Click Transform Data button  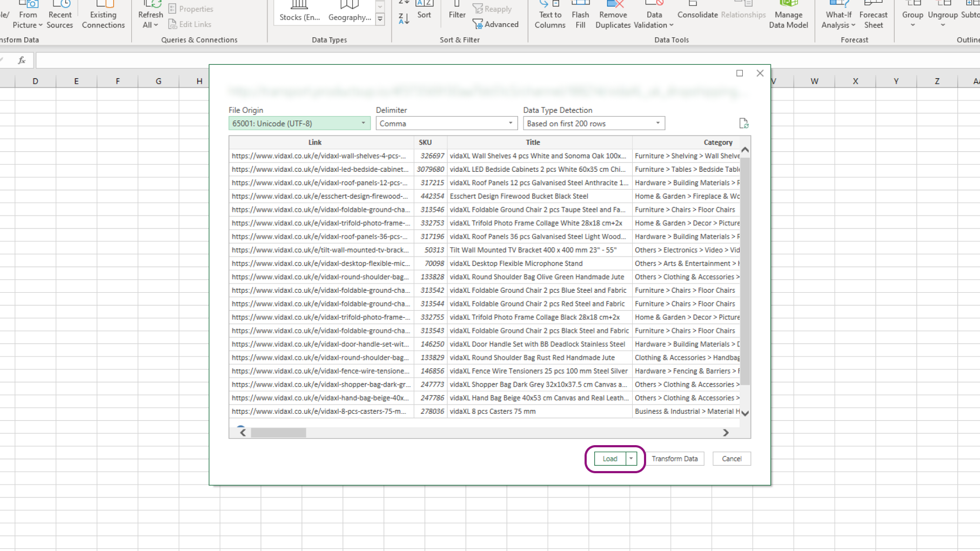(674, 459)
